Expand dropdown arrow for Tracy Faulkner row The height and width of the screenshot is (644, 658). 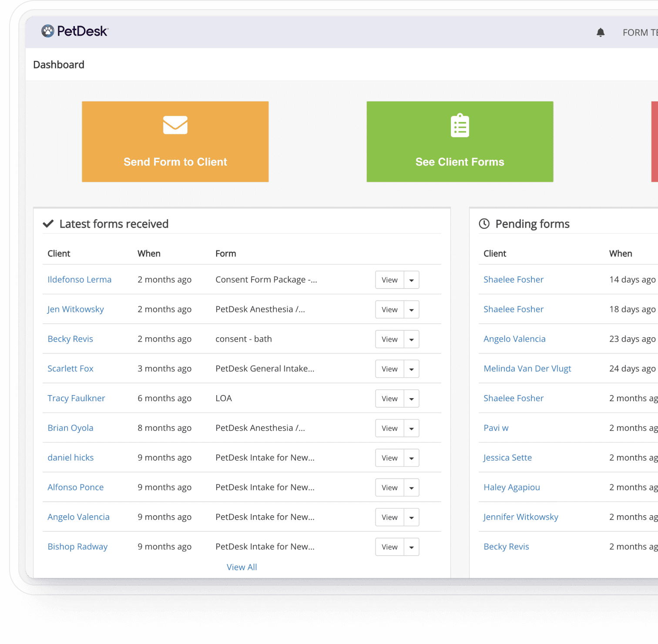pos(412,398)
